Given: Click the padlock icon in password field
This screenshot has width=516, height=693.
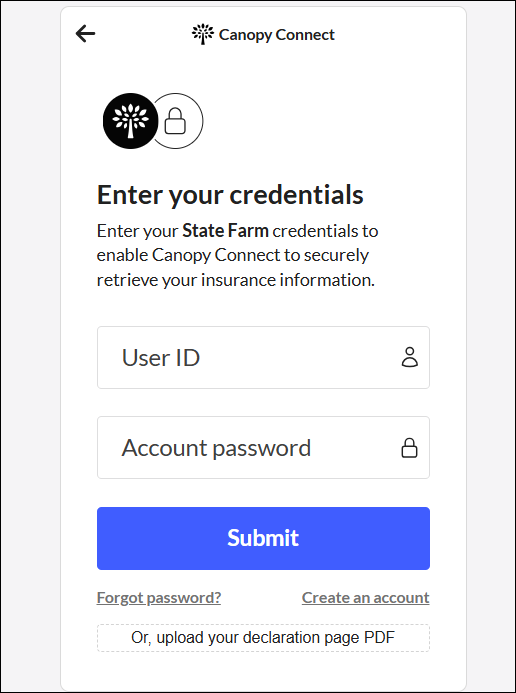Looking at the screenshot, I should point(409,448).
